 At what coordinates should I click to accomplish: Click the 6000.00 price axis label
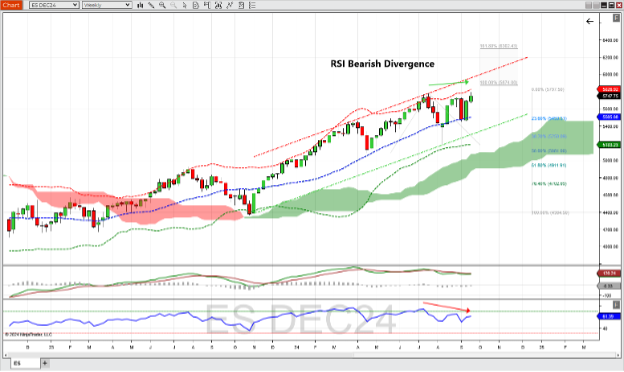(610, 74)
